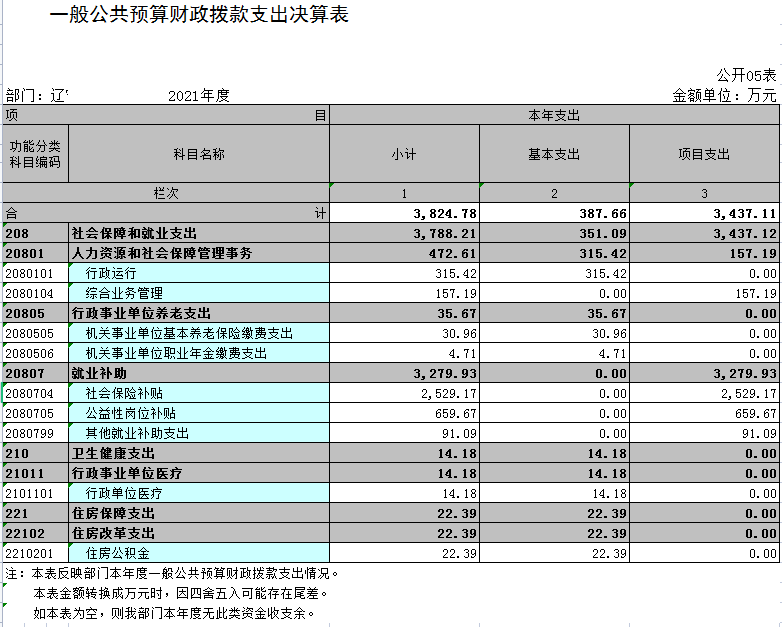Screen dimensions: 782x627
Task: Select 机关事业单位基本养老保险缴费支出 cell
Action: [199, 333]
